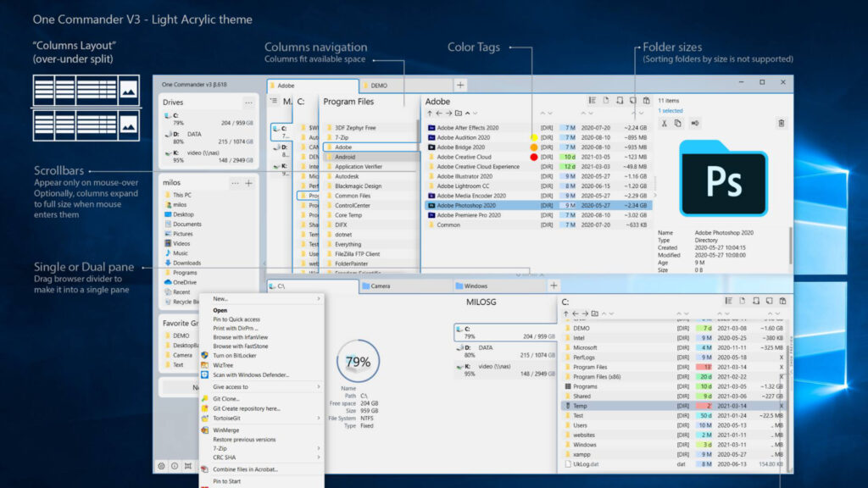Screen dimensions: 868x488
Task: Navigate forward in the Adobe pane
Action: pyautogui.click(x=448, y=114)
